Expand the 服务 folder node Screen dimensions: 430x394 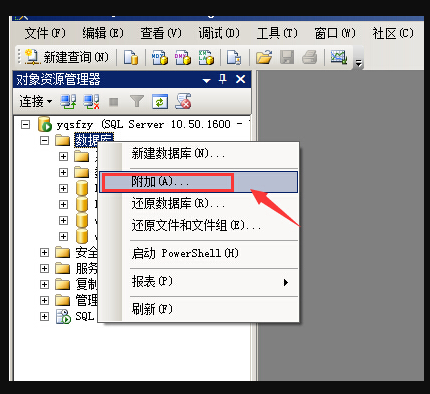pyautogui.click(x=44, y=268)
